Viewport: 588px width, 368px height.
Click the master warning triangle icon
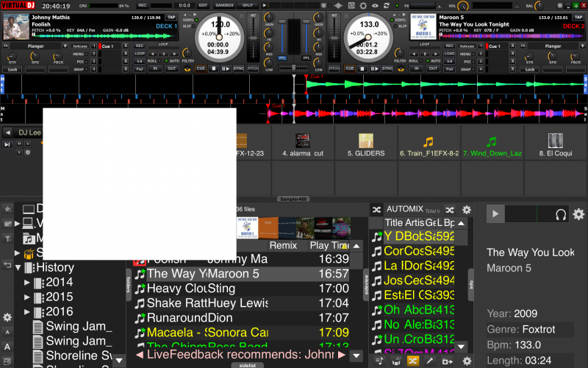pyautogui.click(x=517, y=6)
